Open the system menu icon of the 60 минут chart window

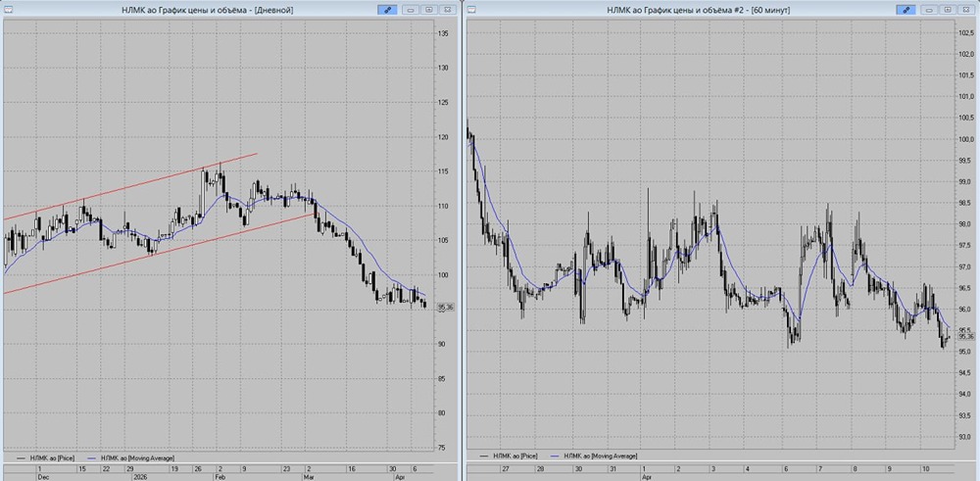click(472, 10)
